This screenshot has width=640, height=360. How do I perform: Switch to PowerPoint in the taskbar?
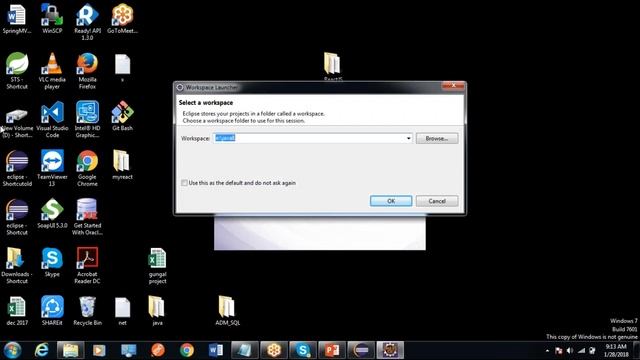tap(332, 350)
